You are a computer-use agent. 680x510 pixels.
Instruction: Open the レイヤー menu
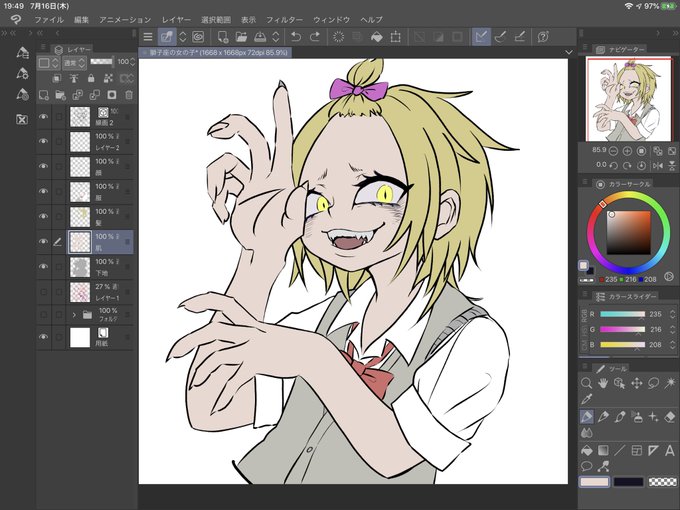click(176, 20)
